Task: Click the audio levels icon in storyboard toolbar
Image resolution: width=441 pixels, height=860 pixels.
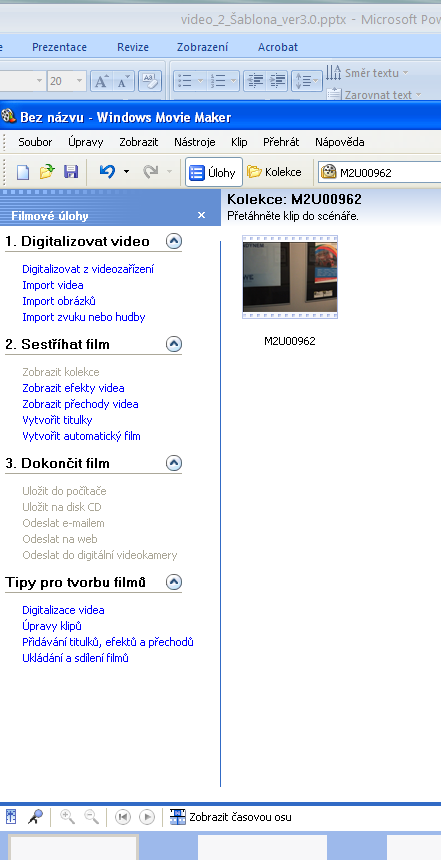Action: point(11,817)
